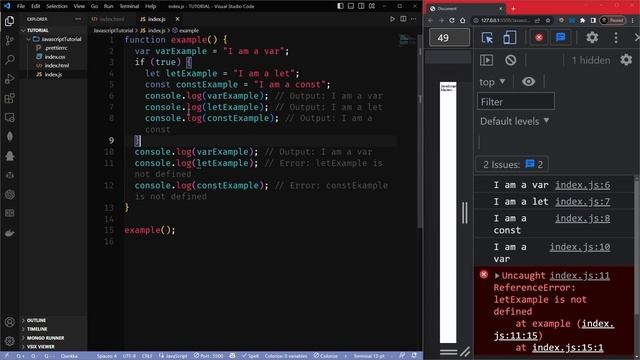This screenshot has width=640, height=360.
Task: Bookmark this page with the star
Action: coord(548,20)
